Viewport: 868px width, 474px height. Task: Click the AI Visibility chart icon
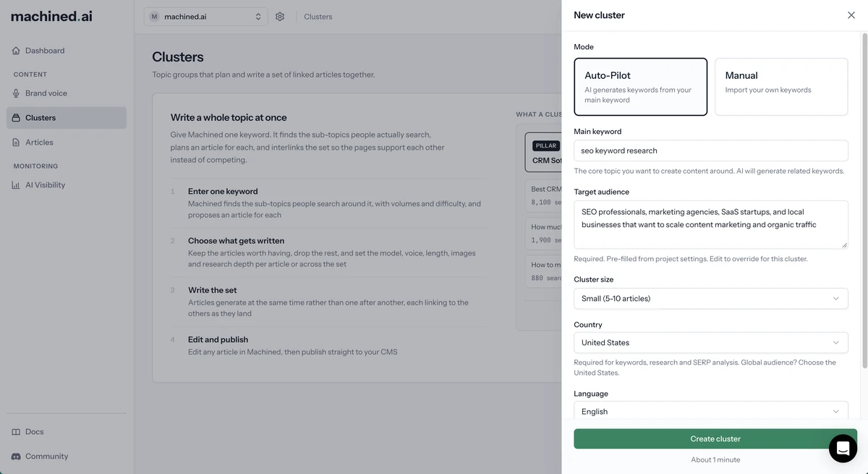tap(16, 185)
